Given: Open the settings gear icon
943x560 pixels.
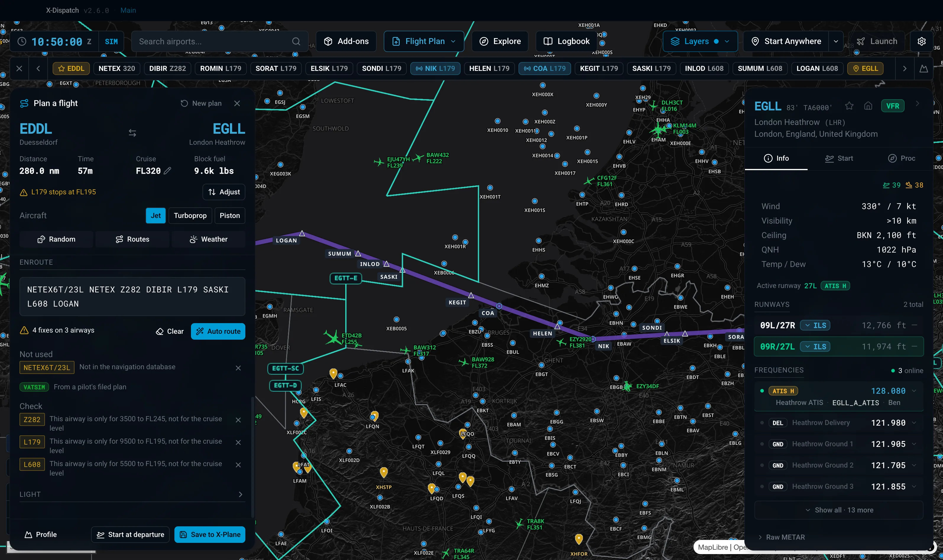Looking at the screenshot, I should pyautogui.click(x=921, y=42).
